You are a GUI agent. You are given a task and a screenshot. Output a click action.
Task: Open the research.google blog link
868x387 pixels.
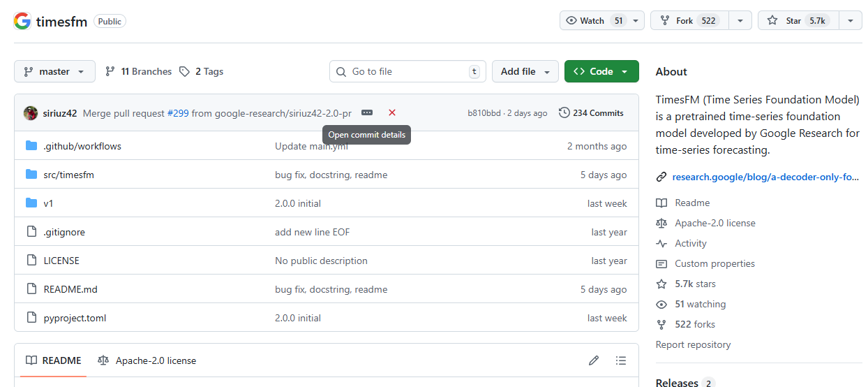click(765, 177)
